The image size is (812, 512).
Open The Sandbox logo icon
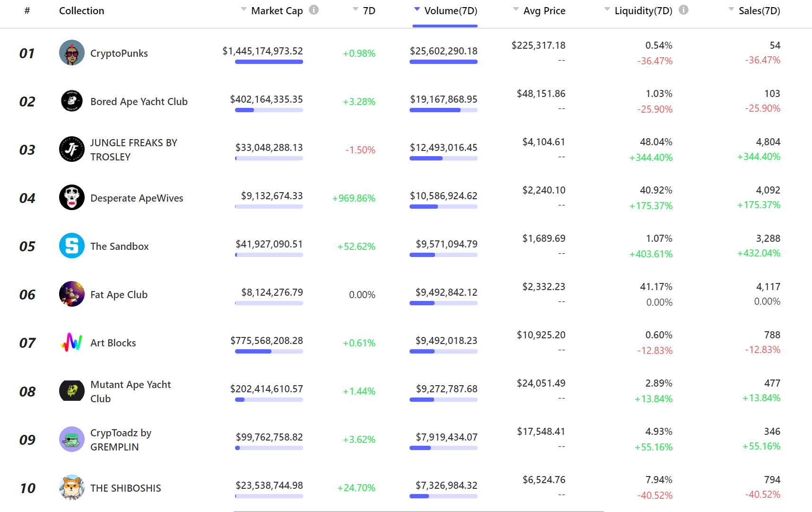coord(72,246)
